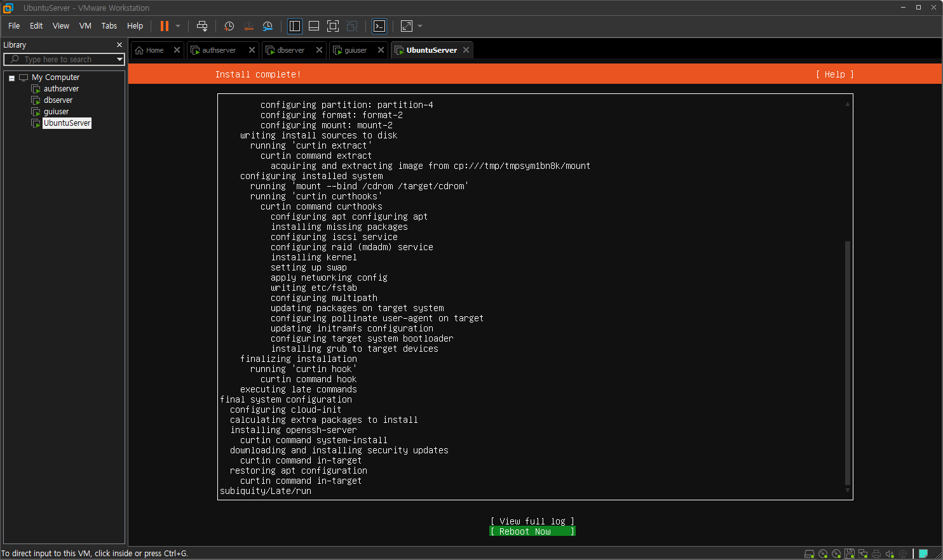Viewport: 943px width, 560px height.
Task: Take a snapshot of this VM
Action: (229, 26)
